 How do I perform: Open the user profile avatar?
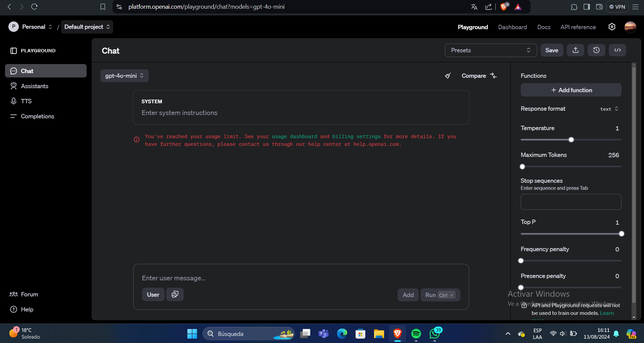tap(630, 27)
